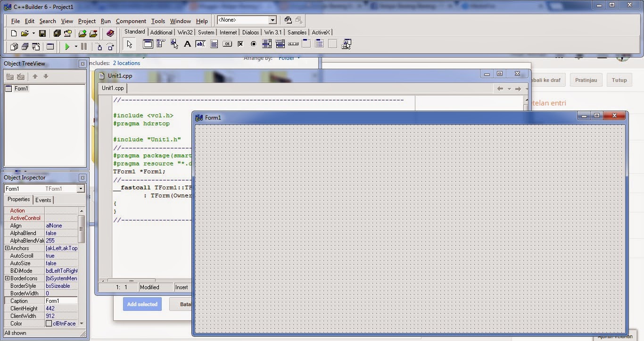Click the Save floppy disk icon

click(42, 33)
